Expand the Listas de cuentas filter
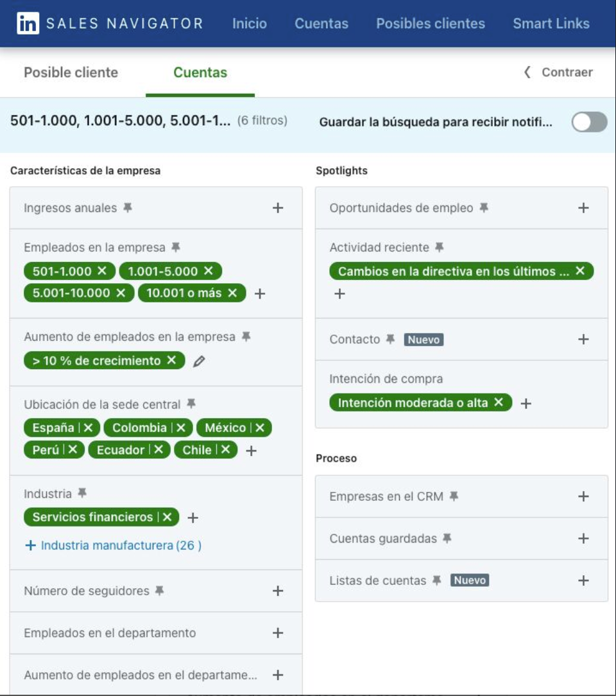 pos(584,580)
